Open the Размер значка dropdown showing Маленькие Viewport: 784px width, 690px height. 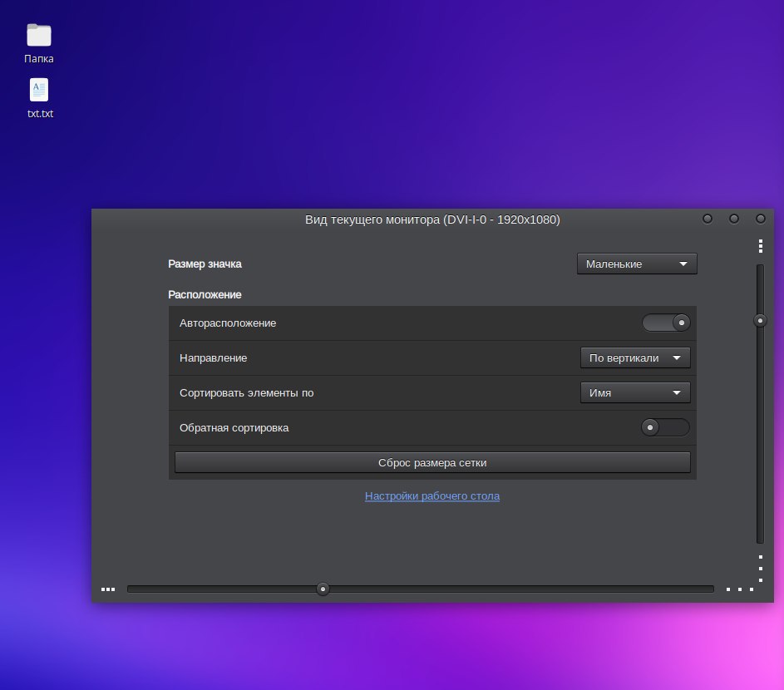click(x=637, y=264)
